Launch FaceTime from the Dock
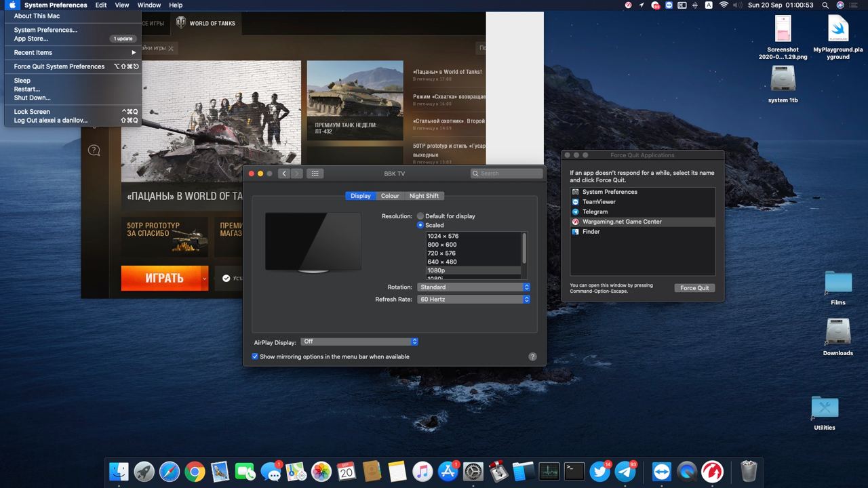This screenshot has width=868, height=488. click(245, 471)
